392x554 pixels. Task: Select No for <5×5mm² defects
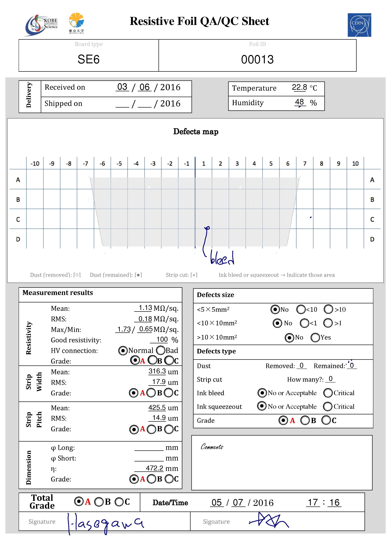point(275,309)
